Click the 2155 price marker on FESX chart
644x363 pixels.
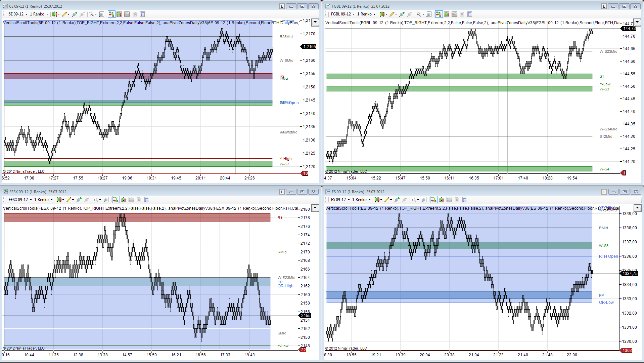click(x=305, y=316)
